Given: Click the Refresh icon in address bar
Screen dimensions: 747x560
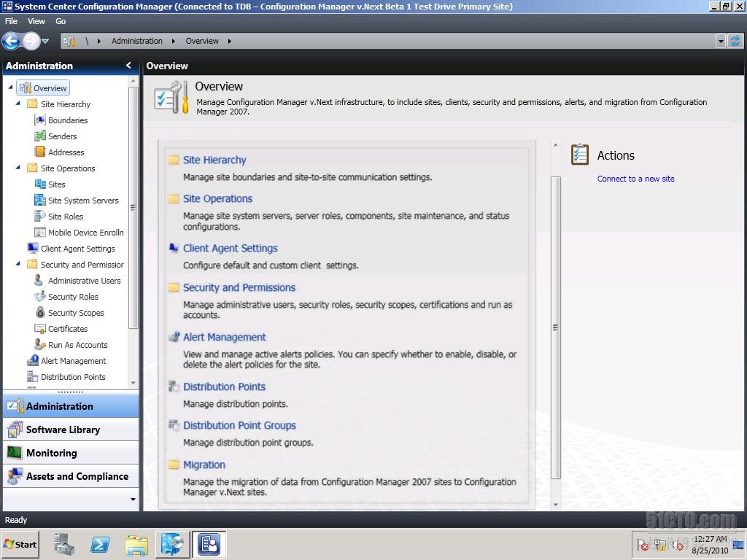Looking at the screenshot, I should pyautogui.click(x=735, y=41).
